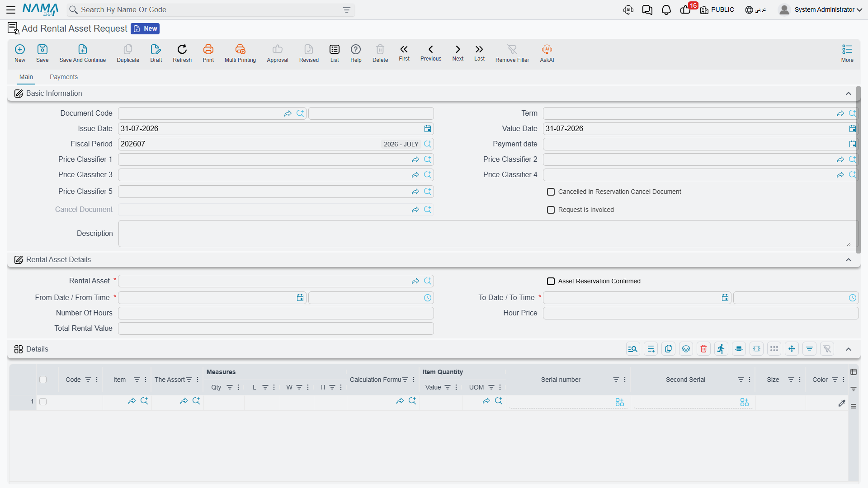
Task: Open the Value Date calendar picker
Action: pos(852,129)
